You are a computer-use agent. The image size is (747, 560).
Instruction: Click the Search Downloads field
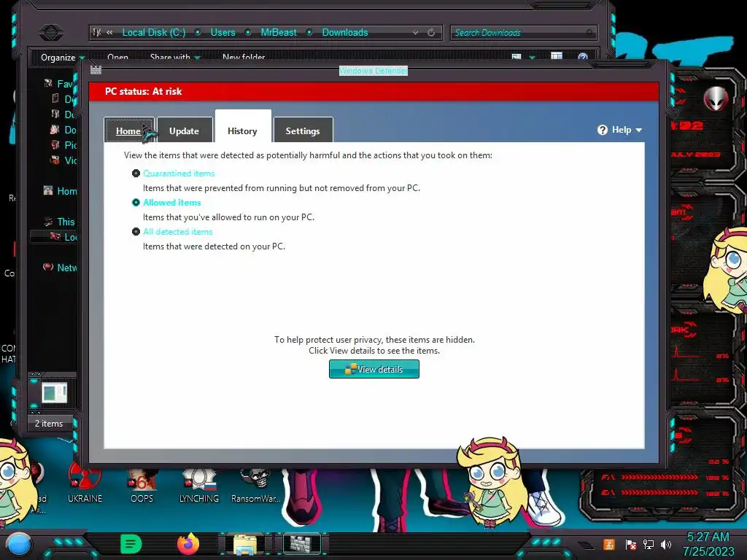click(x=523, y=32)
